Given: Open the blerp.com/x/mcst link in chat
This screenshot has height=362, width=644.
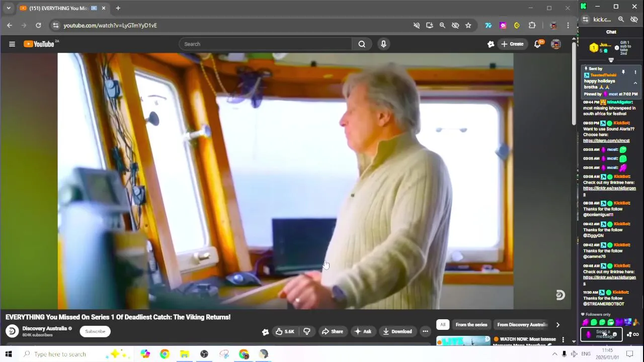Looking at the screenshot, I should 606,141.
